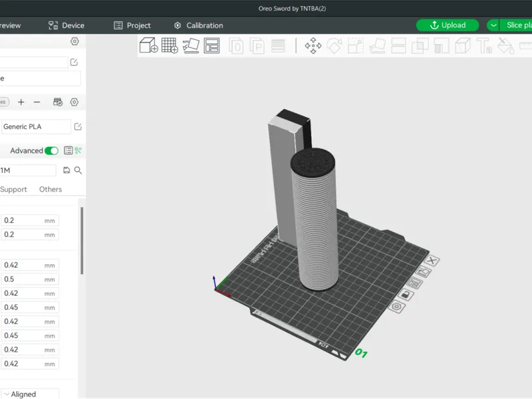The height and width of the screenshot is (399, 532).
Task: Switch to the Device tab
Action: click(66, 25)
